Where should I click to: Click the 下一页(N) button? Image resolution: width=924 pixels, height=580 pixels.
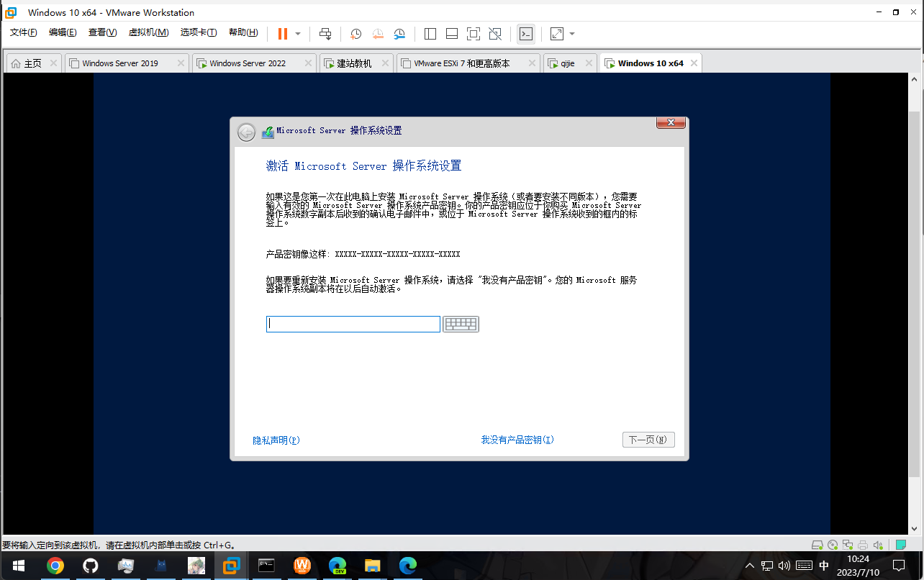click(x=648, y=440)
